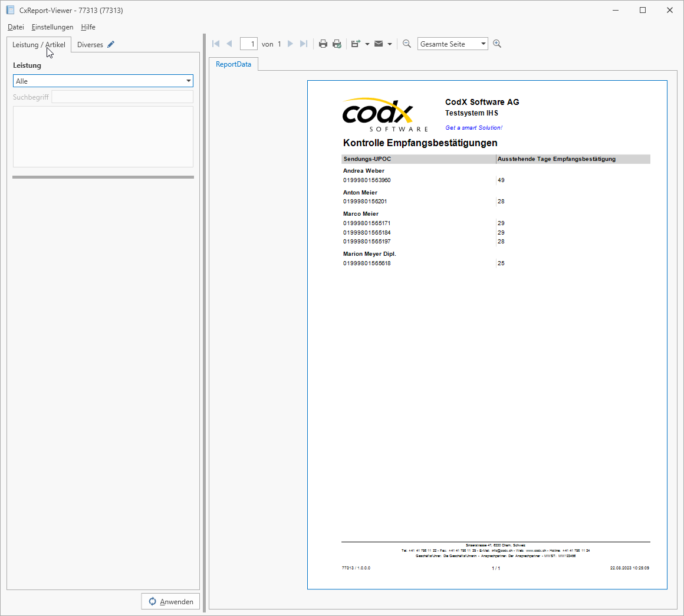The width and height of the screenshot is (684, 616).
Task: Click the previous page arrow
Action: [x=229, y=43]
